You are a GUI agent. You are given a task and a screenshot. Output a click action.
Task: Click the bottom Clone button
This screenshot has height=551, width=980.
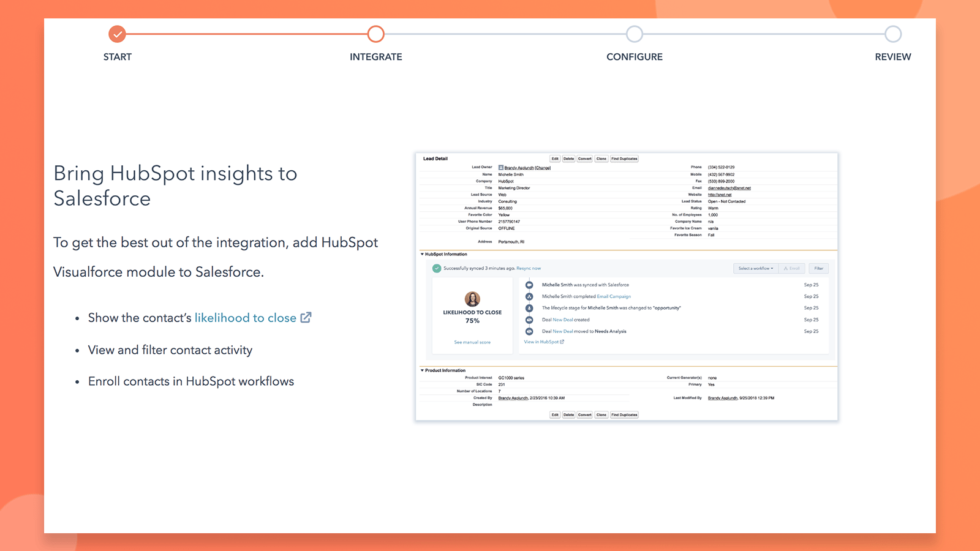(601, 414)
